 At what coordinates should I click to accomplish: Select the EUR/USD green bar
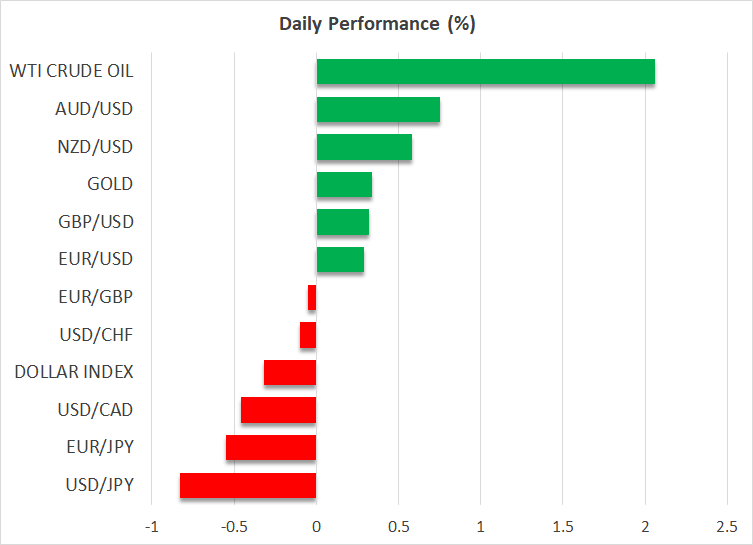click(340, 260)
